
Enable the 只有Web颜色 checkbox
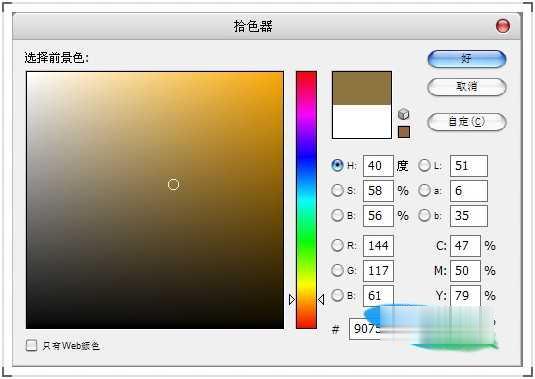coord(31,345)
